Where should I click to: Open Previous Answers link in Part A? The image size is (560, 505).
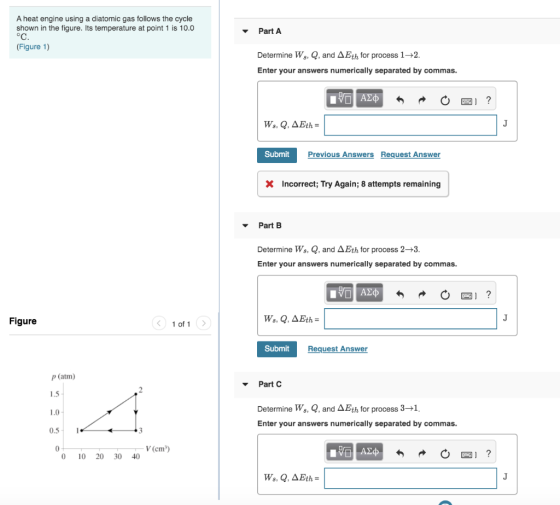click(x=340, y=155)
